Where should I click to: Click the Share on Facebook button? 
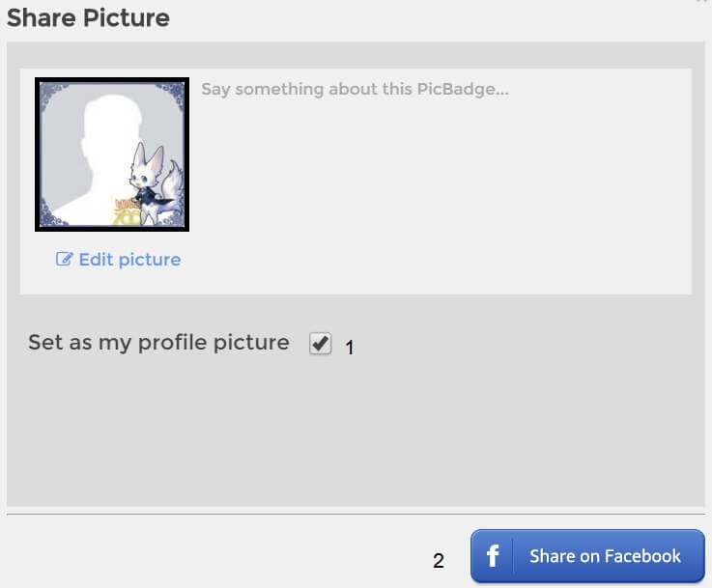587,556
